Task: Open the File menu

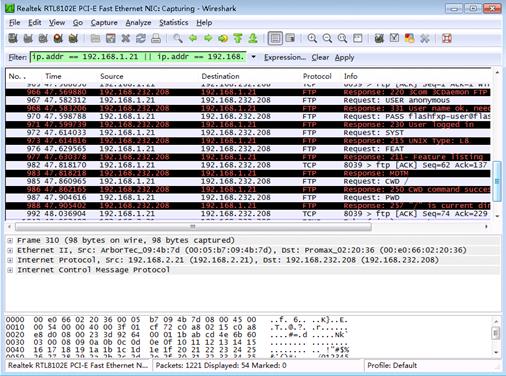Action: point(15,23)
